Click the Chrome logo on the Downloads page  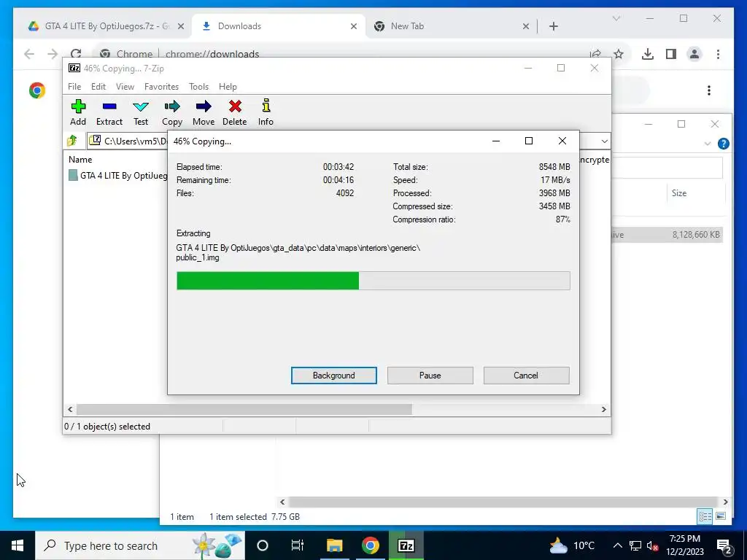point(37,90)
